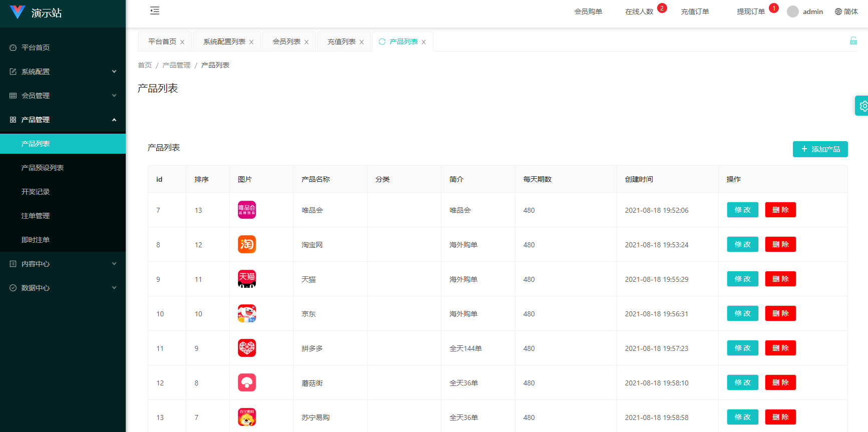Click the green lock icon in tab bar
Viewport: 868px width, 432px height.
click(853, 41)
